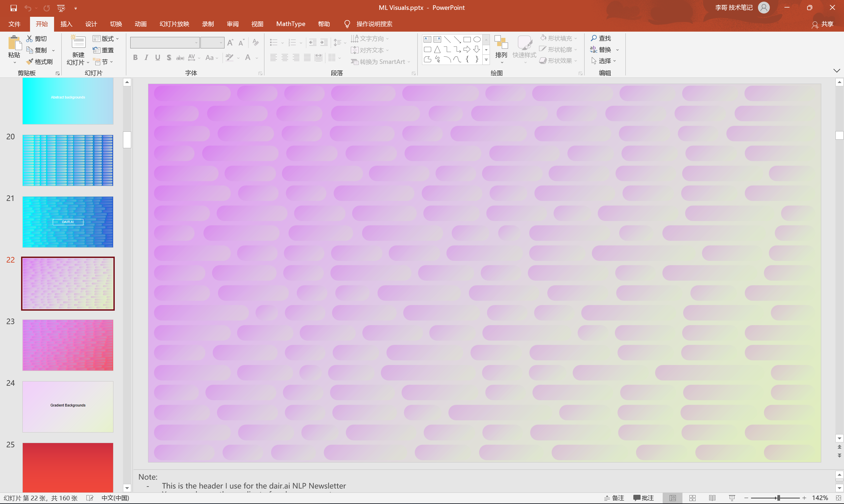The height and width of the screenshot is (504, 844).
Task: Select slide 24 Gradient Backgrounds thumbnail
Action: [68, 406]
